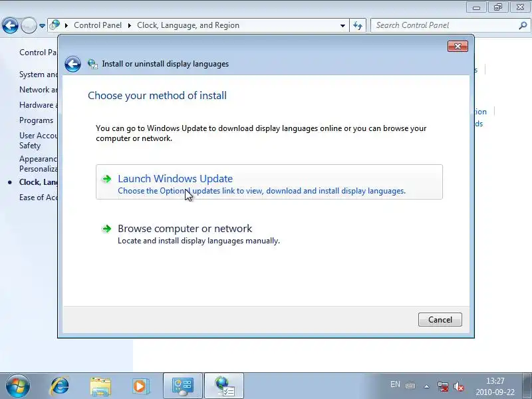Open Hardware and Sound category in sidebar
Viewport: 532px width, 399px height.
click(x=38, y=105)
